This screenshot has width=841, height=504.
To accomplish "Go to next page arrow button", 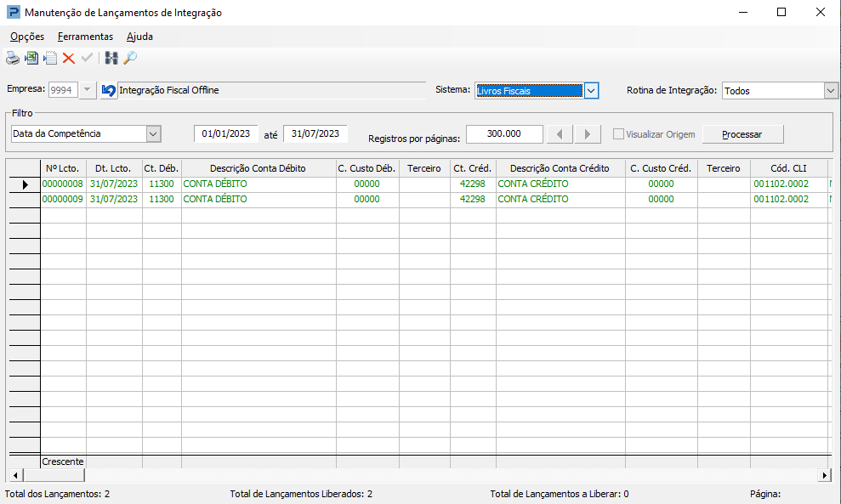I will [588, 134].
